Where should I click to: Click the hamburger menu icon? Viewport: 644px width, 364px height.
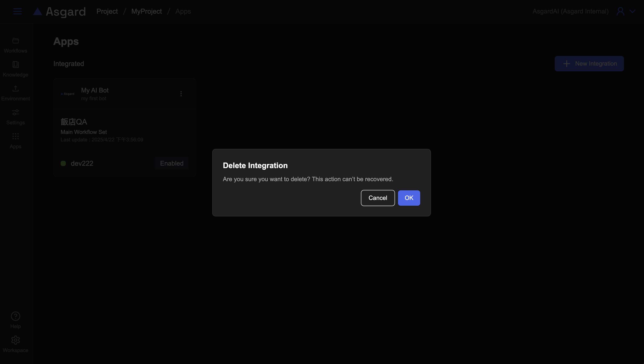click(17, 11)
